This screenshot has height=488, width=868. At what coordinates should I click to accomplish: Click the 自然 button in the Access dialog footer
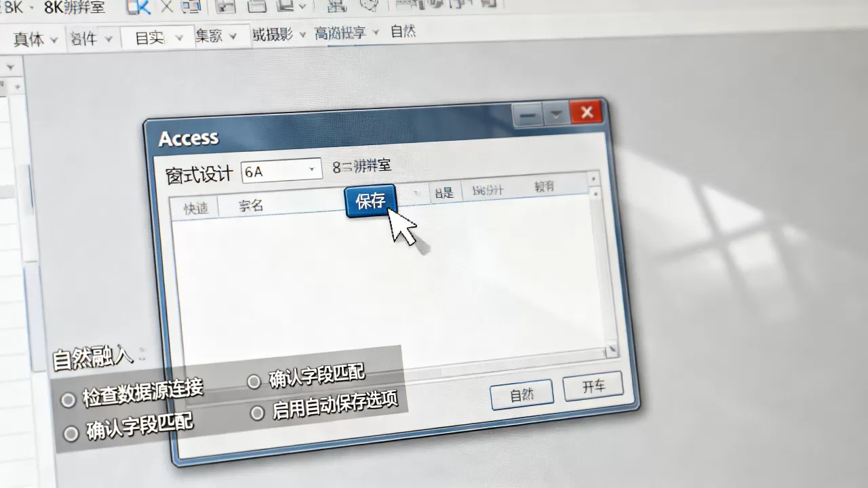521,394
